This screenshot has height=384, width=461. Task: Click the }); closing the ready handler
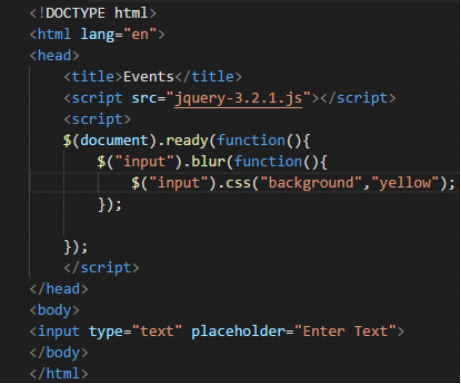coord(76,247)
